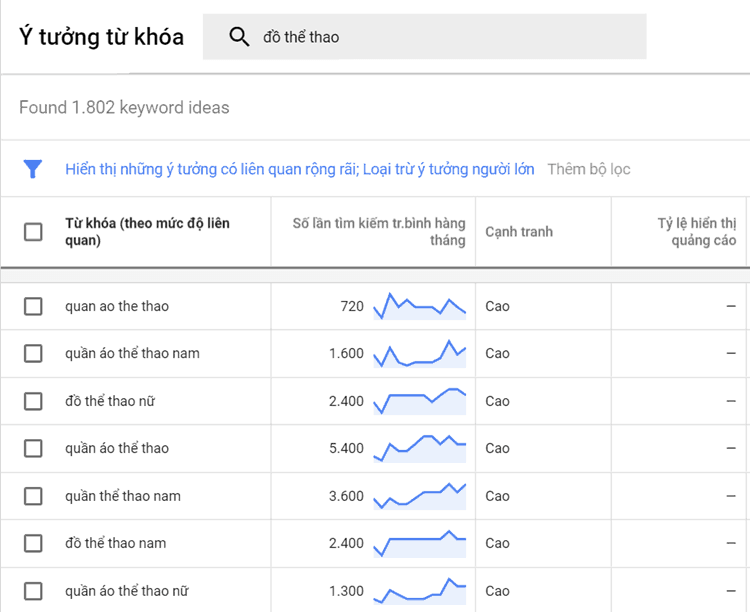The width and height of the screenshot is (750, 612).
Task: Select checkbox for đồ thể thao nữ
Action: (x=33, y=401)
